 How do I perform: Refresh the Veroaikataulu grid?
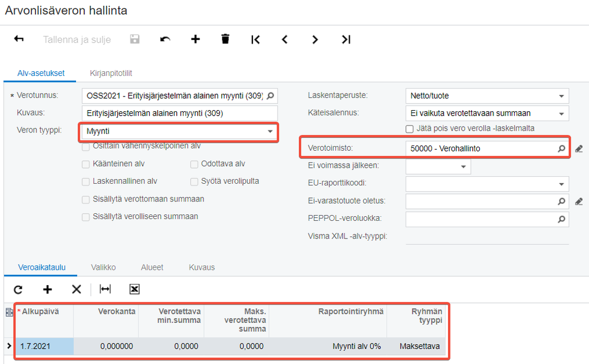[18, 289]
